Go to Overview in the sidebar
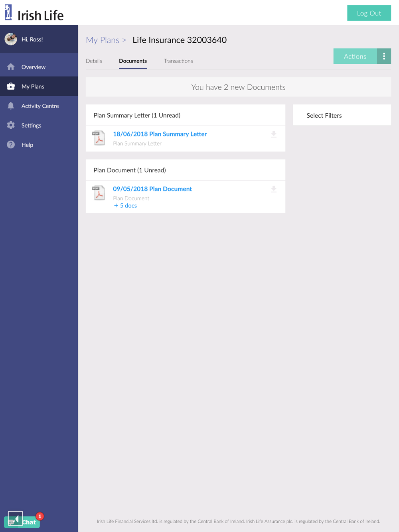The image size is (399, 532). (39, 67)
